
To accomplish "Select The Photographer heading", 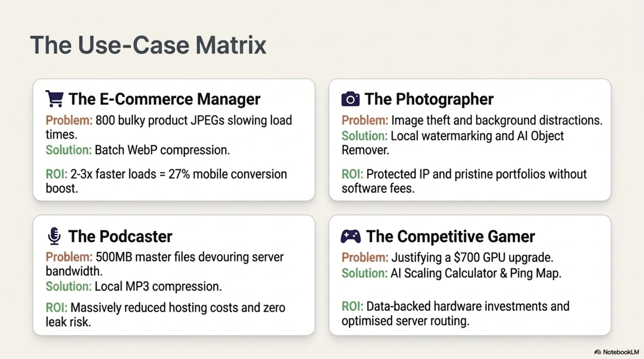I will [x=429, y=99].
